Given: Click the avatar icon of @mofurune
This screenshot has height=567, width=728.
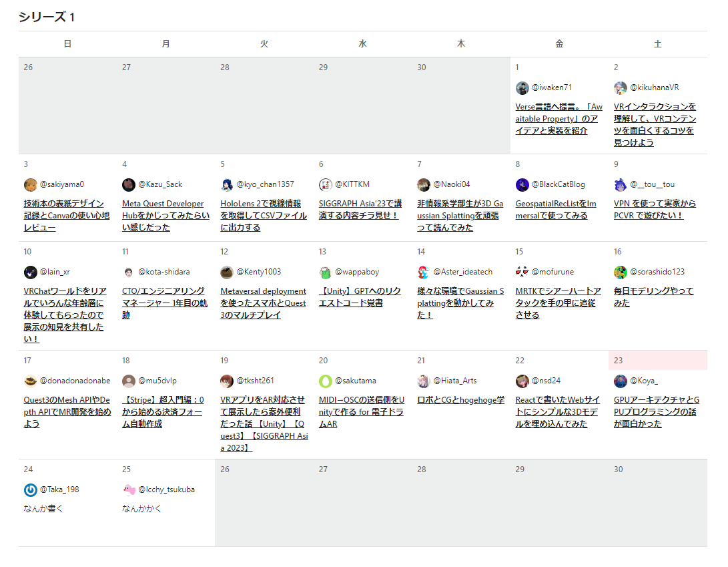Looking at the screenshot, I should pyautogui.click(x=522, y=272).
